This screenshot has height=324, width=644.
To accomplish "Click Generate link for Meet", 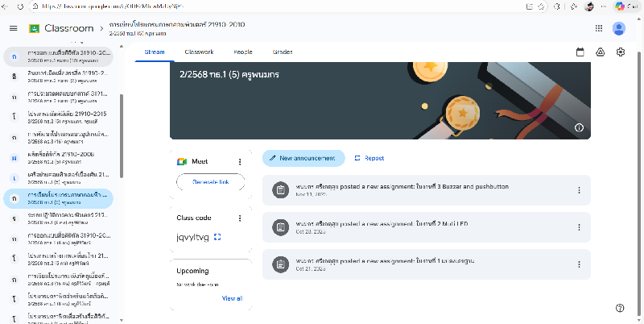I will [x=211, y=183].
